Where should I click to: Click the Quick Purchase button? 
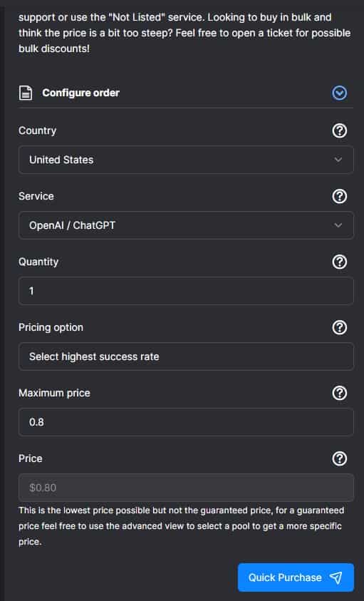[x=296, y=577]
